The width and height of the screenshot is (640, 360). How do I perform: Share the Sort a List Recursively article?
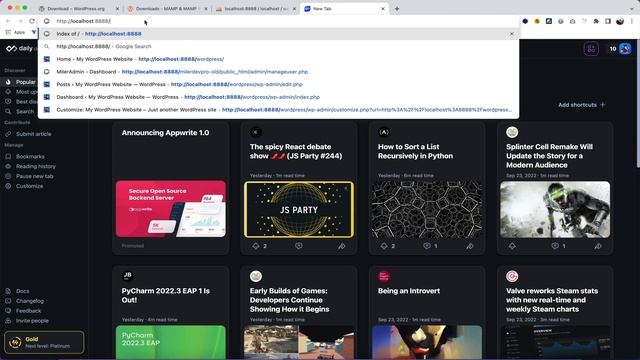click(470, 246)
